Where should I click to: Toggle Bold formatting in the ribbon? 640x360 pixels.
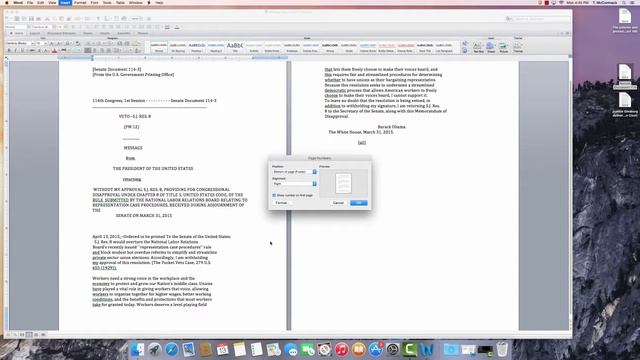tap(9, 50)
